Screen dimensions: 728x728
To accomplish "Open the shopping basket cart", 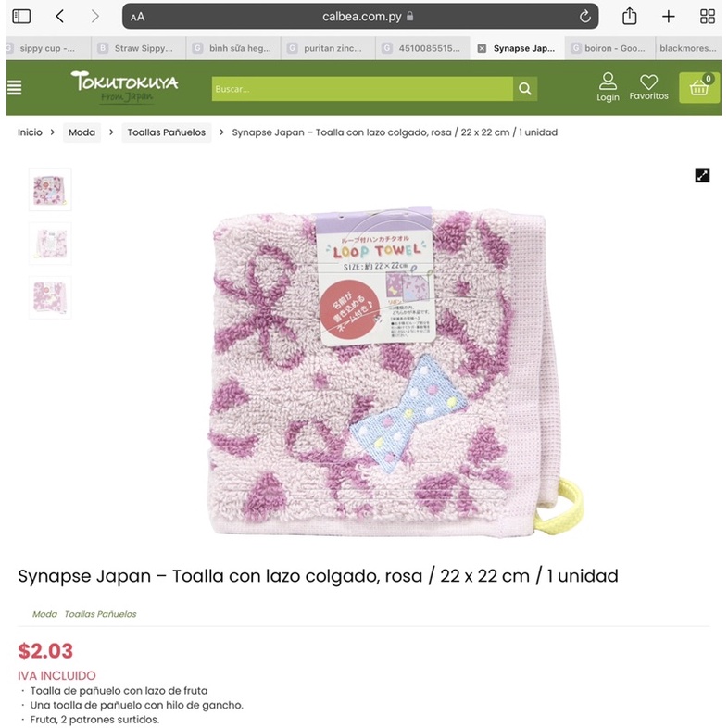I will click(x=698, y=87).
